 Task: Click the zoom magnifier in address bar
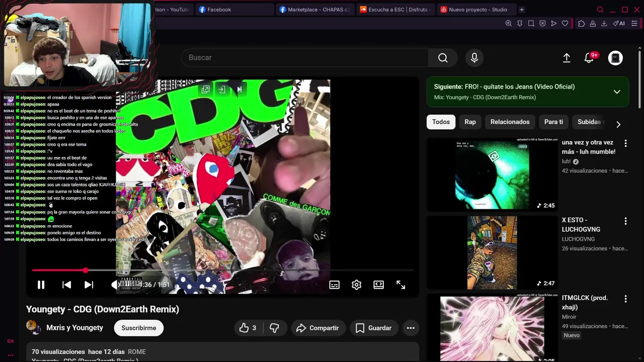pyautogui.click(x=508, y=23)
